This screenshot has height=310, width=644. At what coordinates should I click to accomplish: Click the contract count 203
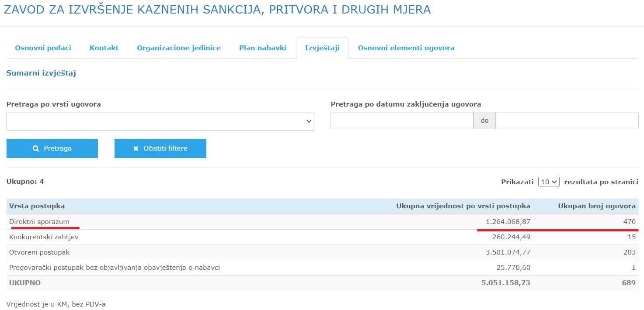pyautogui.click(x=629, y=252)
